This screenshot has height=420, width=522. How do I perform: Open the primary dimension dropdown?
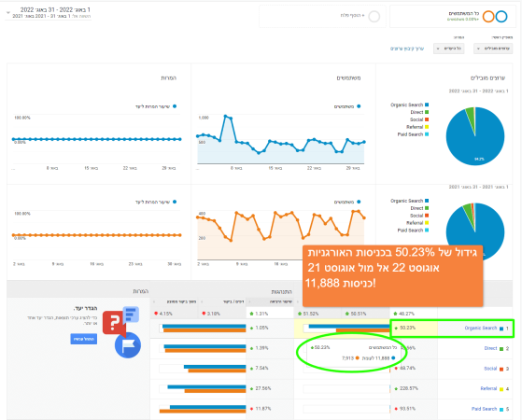pos(493,49)
